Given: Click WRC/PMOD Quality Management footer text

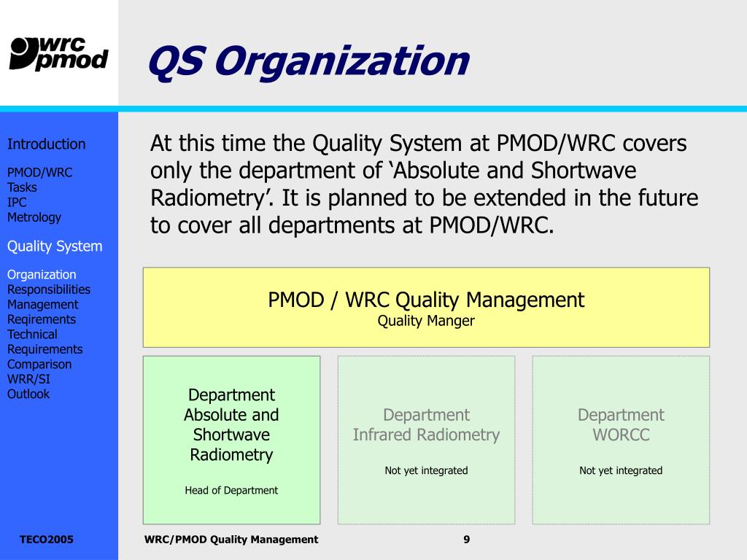Looking at the screenshot, I should 231,540.
